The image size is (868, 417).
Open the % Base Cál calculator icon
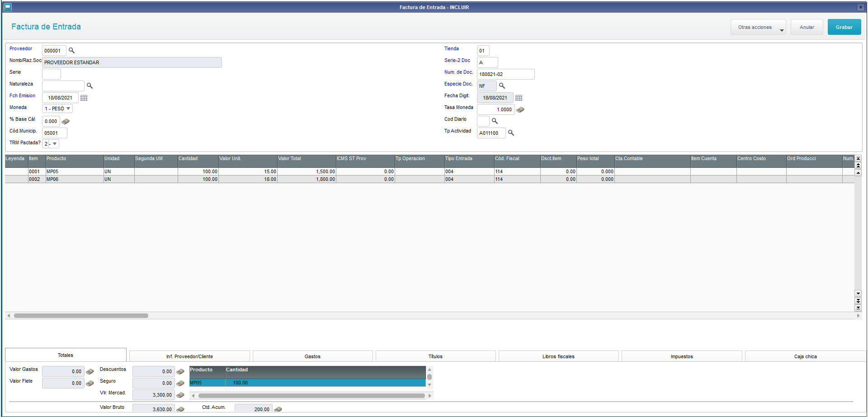[66, 121]
